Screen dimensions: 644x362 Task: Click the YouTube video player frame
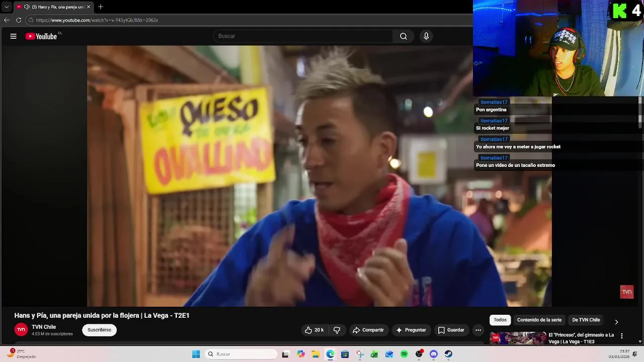(319, 176)
